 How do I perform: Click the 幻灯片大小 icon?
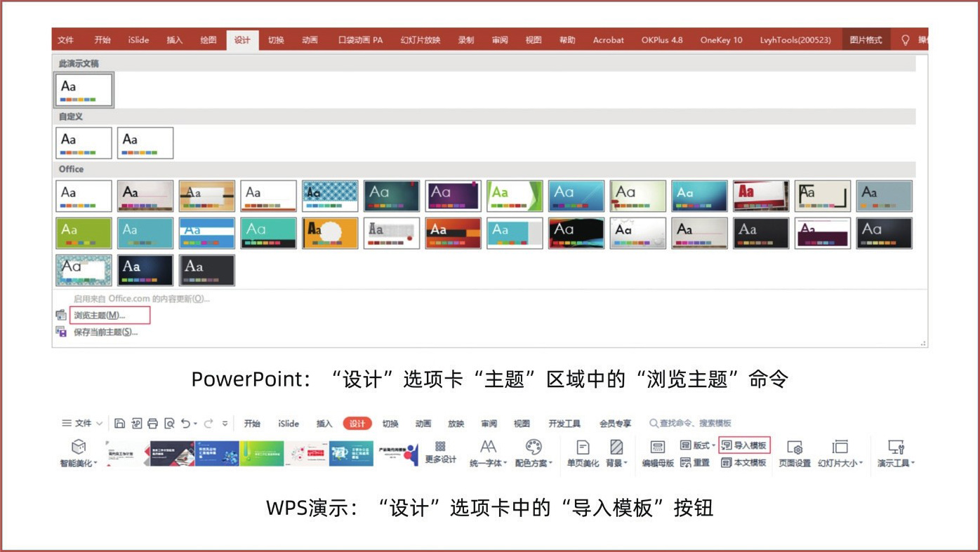click(x=840, y=447)
